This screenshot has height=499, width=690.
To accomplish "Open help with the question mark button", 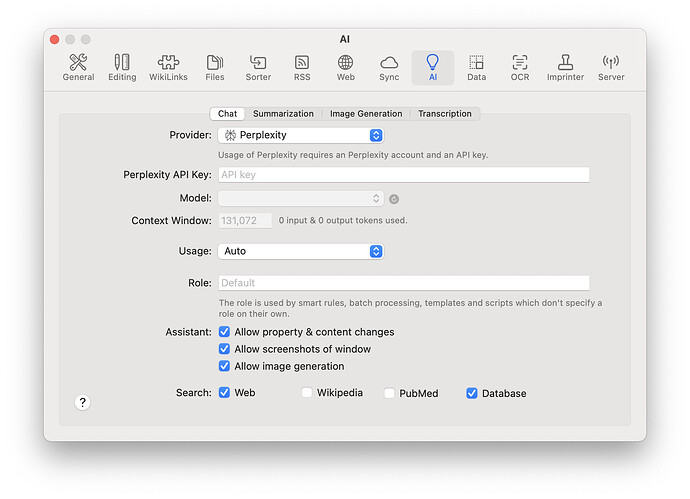I will pyautogui.click(x=82, y=402).
